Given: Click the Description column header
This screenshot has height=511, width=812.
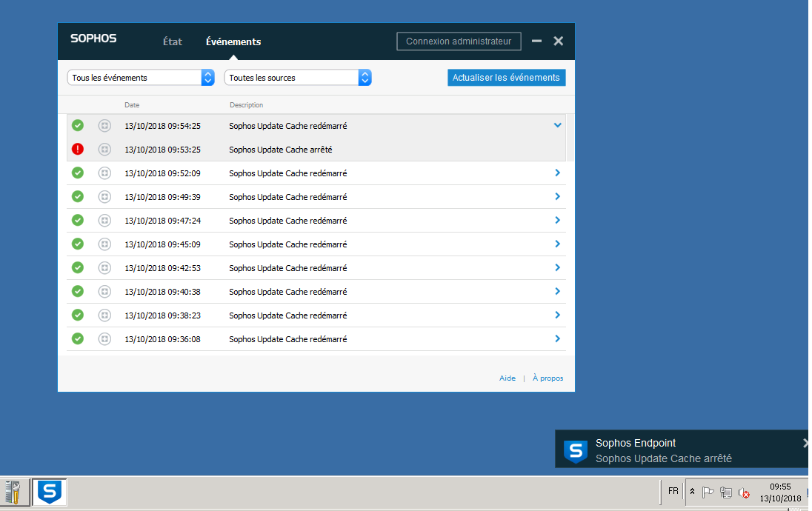Looking at the screenshot, I should tap(247, 104).
